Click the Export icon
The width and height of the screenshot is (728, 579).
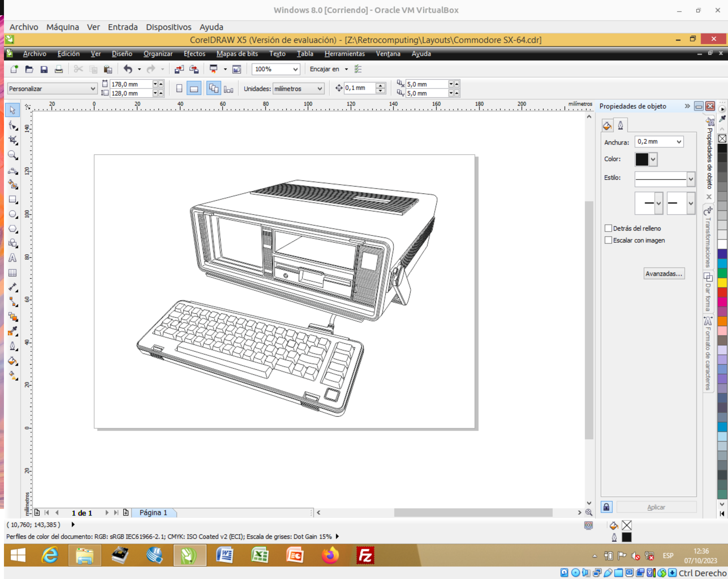pos(194,69)
